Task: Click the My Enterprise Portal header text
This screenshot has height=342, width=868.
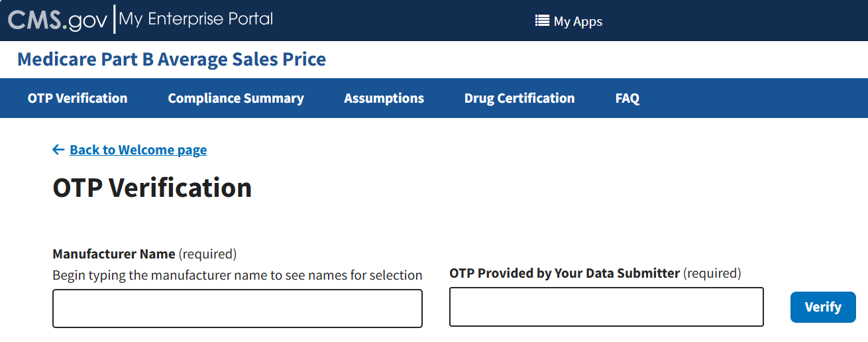Action: [196, 19]
